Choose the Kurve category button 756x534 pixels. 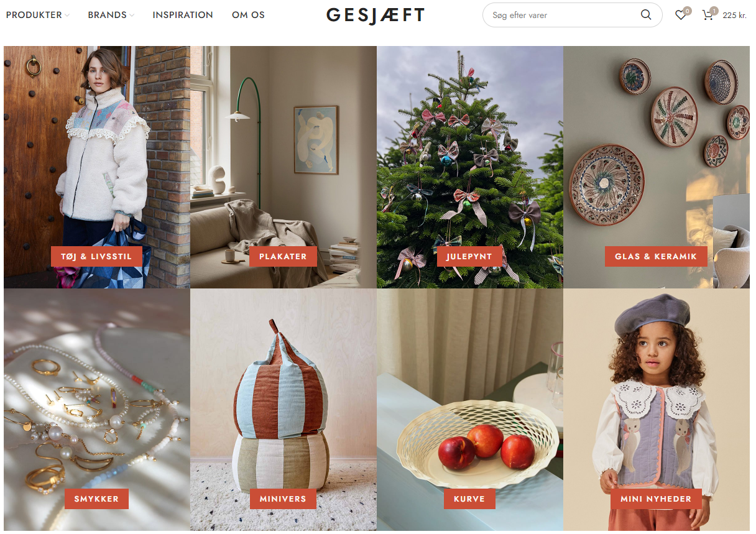(x=469, y=499)
